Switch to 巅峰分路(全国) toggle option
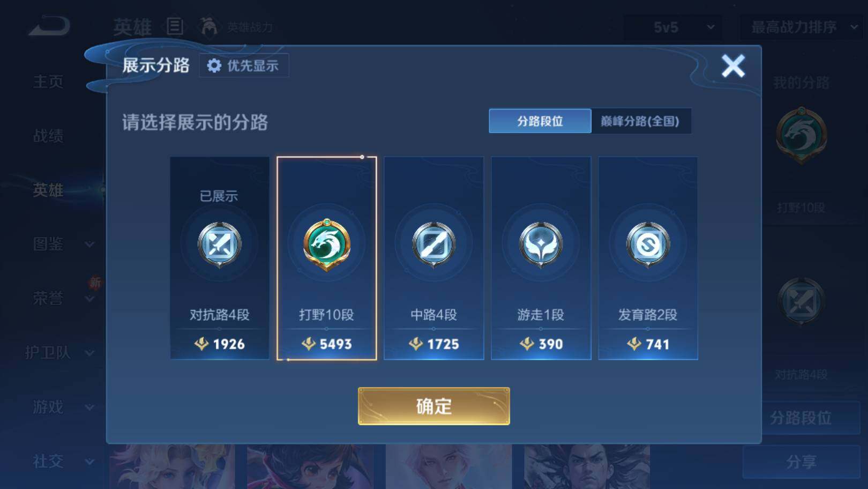The width and height of the screenshot is (868, 489). pos(641,121)
